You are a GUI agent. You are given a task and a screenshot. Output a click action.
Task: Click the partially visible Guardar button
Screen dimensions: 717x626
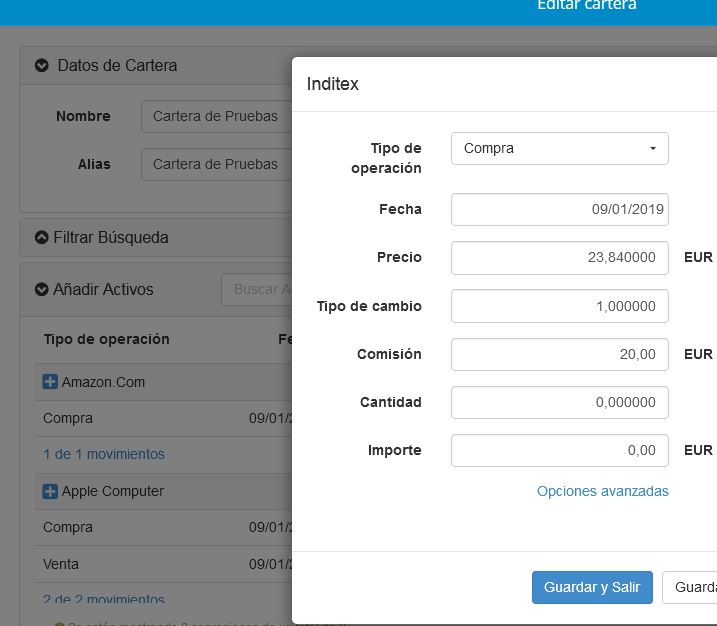coord(690,587)
